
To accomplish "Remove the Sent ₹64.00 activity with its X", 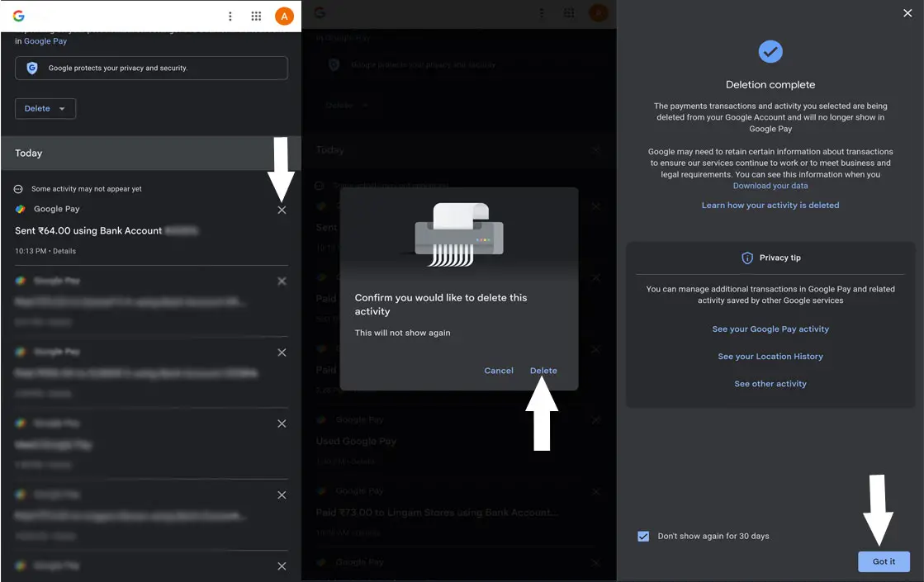I will pos(282,211).
